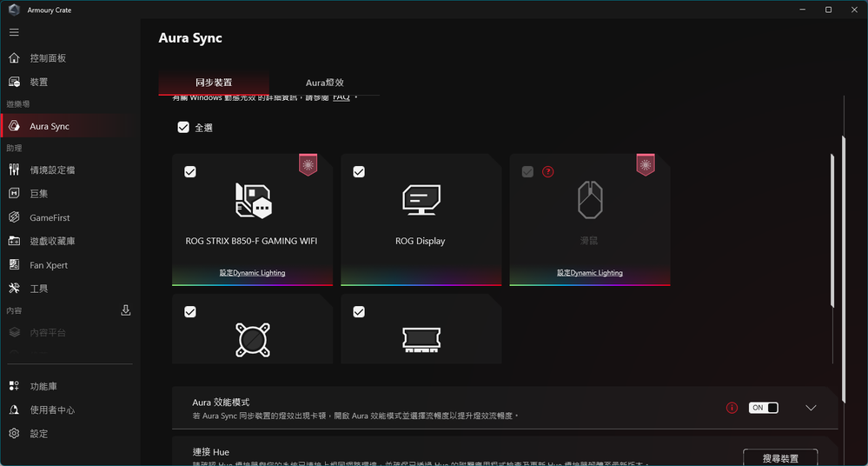The width and height of the screenshot is (868, 466).
Task: Uncheck the memory module device checkbox
Action: click(x=359, y=312)
